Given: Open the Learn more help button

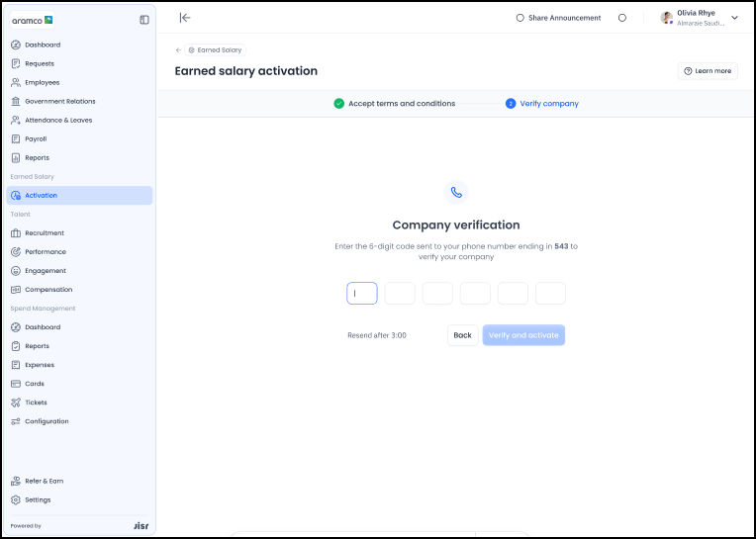Looking at the screenshot, I should [708, 71].
